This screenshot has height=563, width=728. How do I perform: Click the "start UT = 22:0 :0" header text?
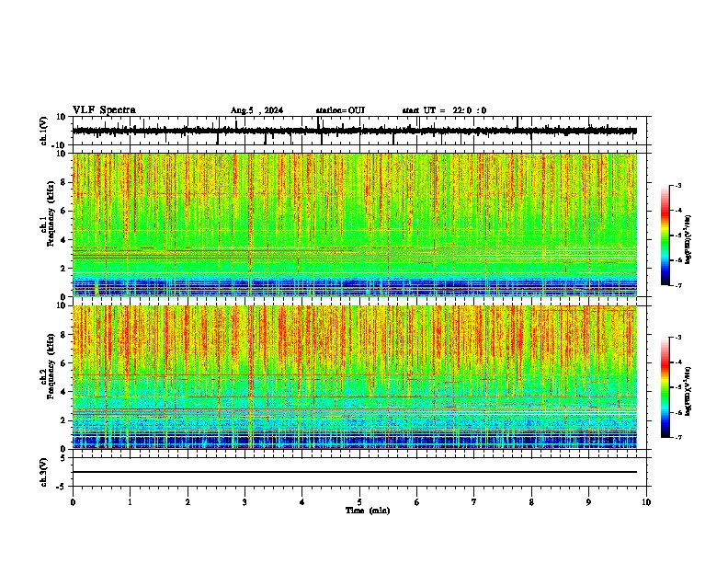(444, 110)
